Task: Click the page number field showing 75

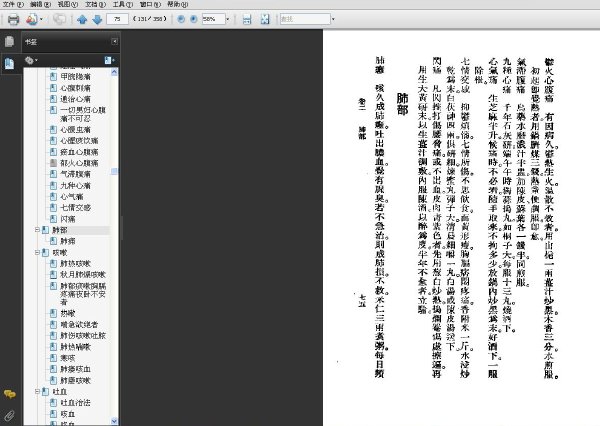Action: (x=117, y=19)
